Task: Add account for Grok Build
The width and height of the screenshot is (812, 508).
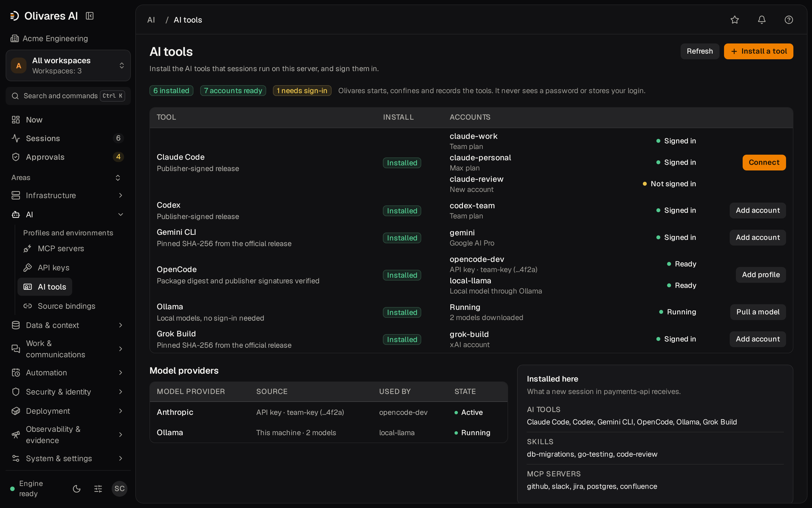Action: click(x=758, y=339)
